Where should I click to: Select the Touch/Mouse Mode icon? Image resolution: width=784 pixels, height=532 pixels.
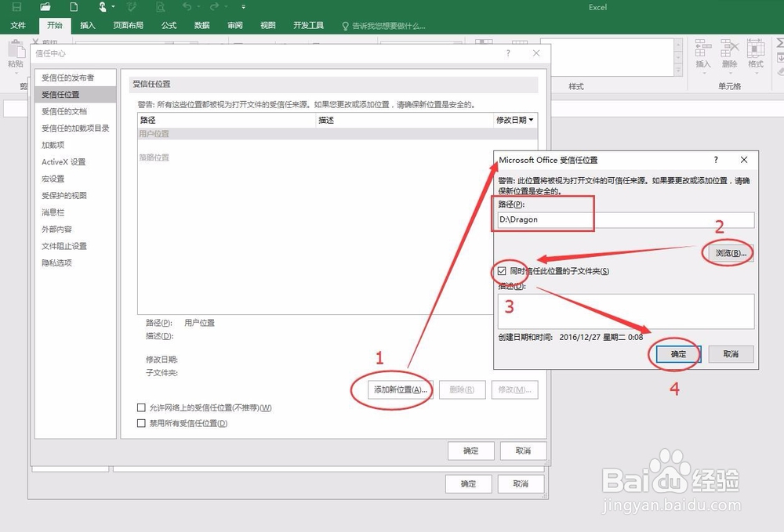point(103,7)
